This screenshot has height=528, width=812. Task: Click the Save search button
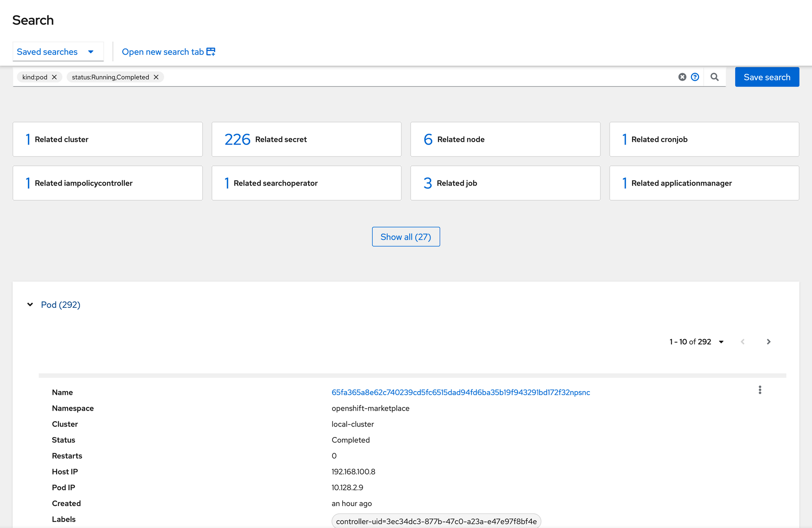(767, 77)
